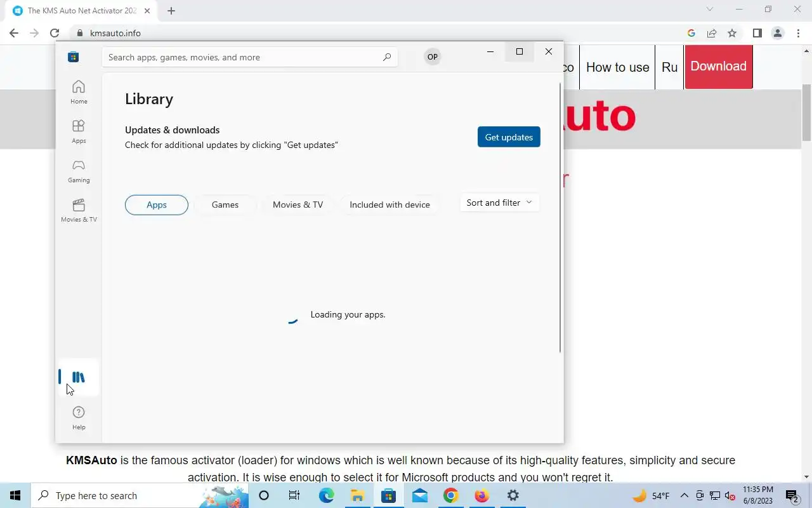Open Cortana from the taskbar
Image resolution: width=812 pixels, height=508 pixels.
pyautogui.click(x=264, y=495)
